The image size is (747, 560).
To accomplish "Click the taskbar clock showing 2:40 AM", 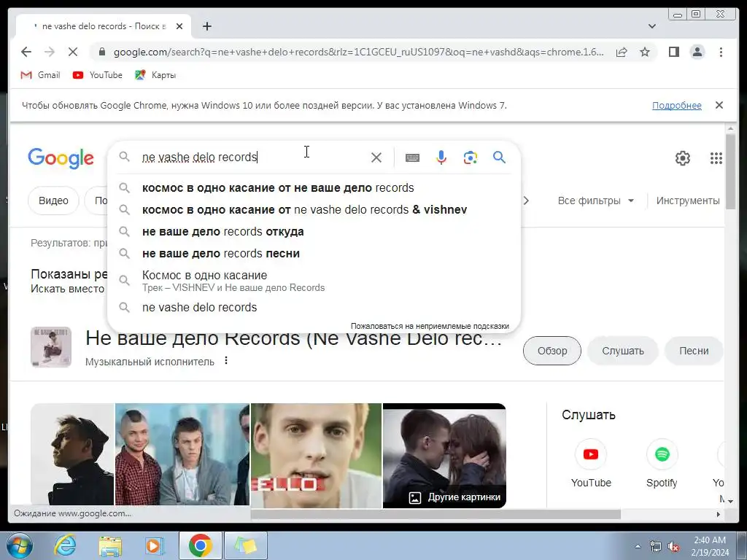I will 710,546.
